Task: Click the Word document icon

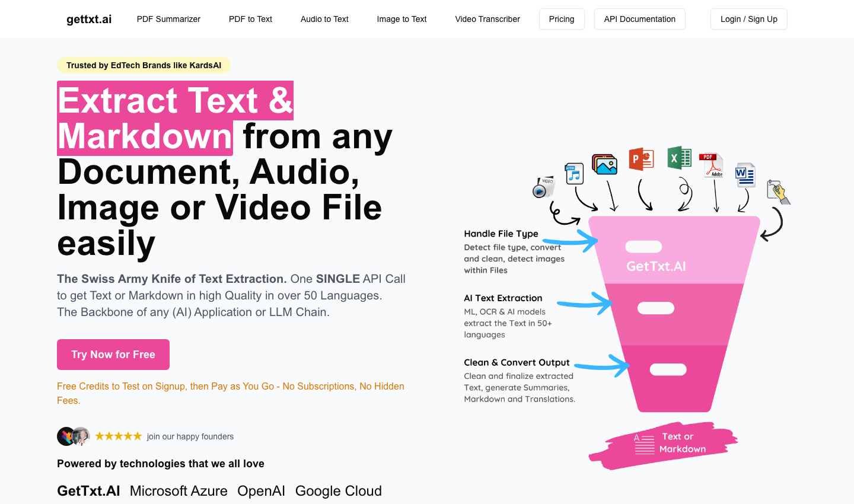Action: (745, 175)
